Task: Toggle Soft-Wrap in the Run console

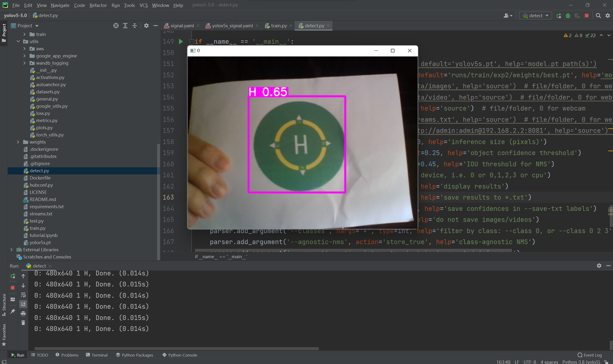Action: click(23, 295)
